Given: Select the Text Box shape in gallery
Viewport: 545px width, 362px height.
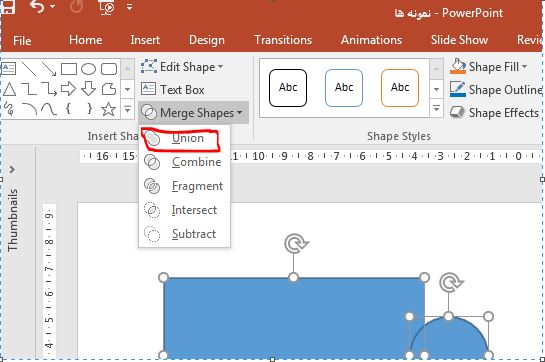Looking at the screenshot, I should click(9, 69).
